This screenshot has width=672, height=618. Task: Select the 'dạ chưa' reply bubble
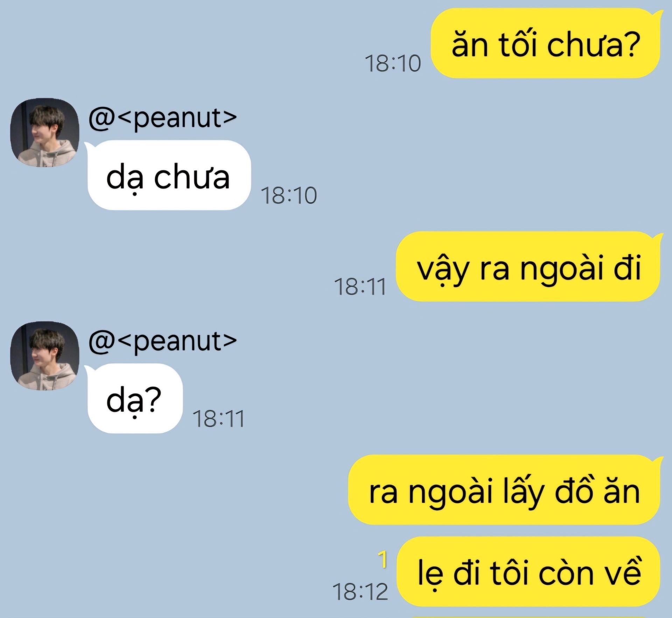[169, 175]
